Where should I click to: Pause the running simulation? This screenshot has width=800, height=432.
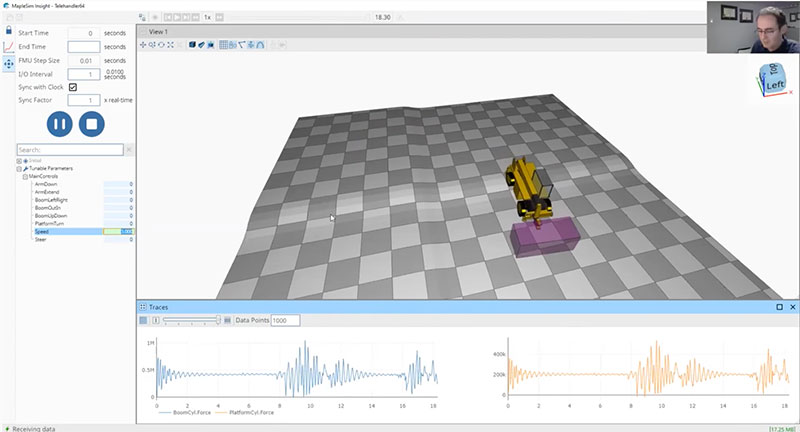tap(59, 125)
